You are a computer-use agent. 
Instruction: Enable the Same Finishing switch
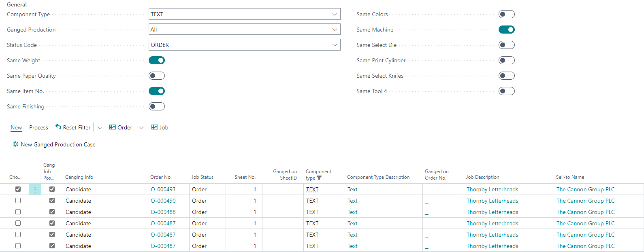pyautogui.click(x=157, y=106)
